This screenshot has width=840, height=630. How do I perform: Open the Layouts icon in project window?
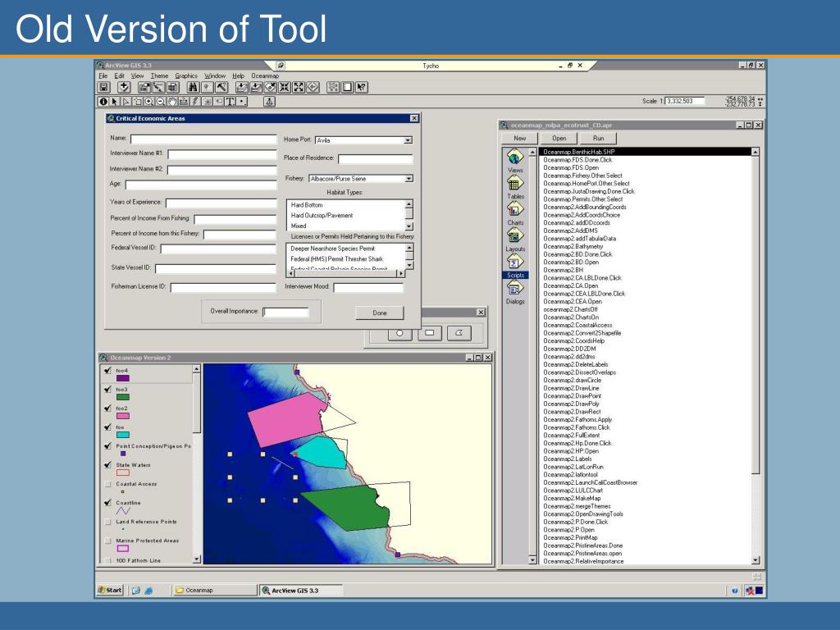coord(515,235)
